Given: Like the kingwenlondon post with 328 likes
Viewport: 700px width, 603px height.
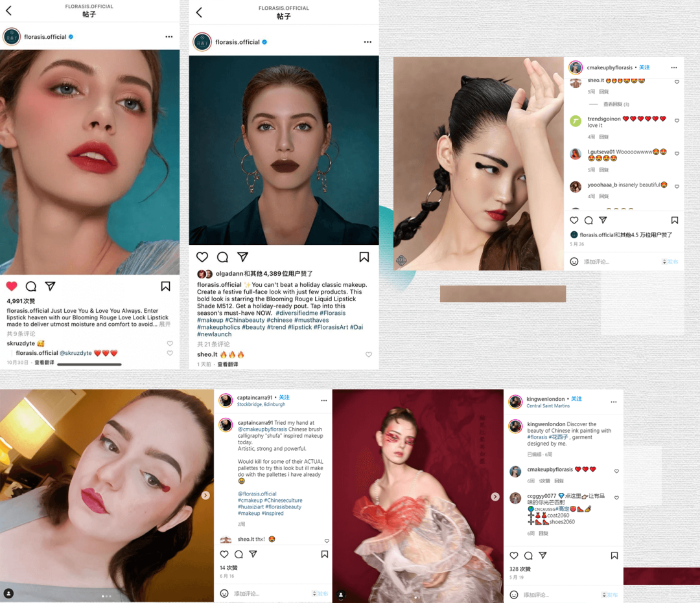Looking at the screenshot, I should tap(514, 555).
